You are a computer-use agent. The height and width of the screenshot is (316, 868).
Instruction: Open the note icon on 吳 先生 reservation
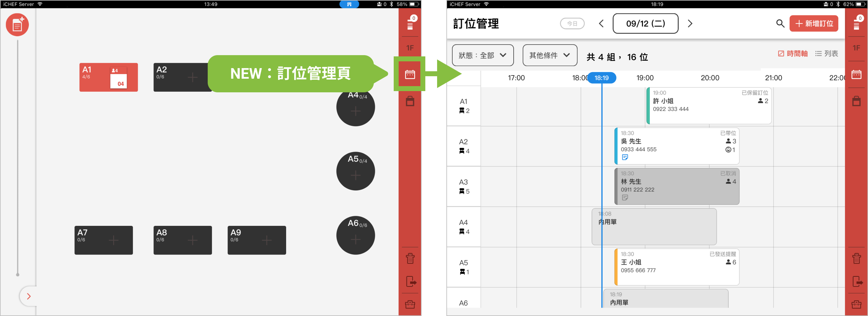point(625,157)
